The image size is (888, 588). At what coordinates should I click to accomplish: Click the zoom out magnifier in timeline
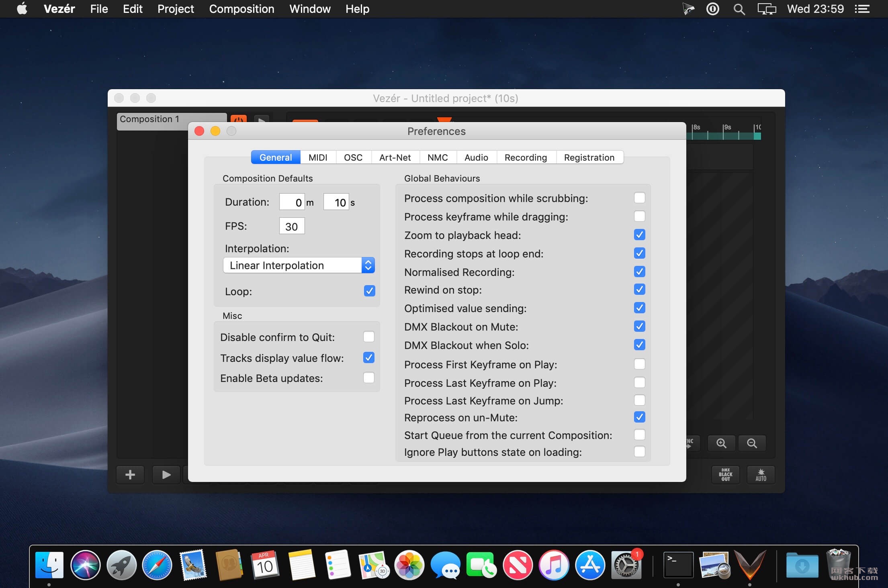click(x=752, y=443)
